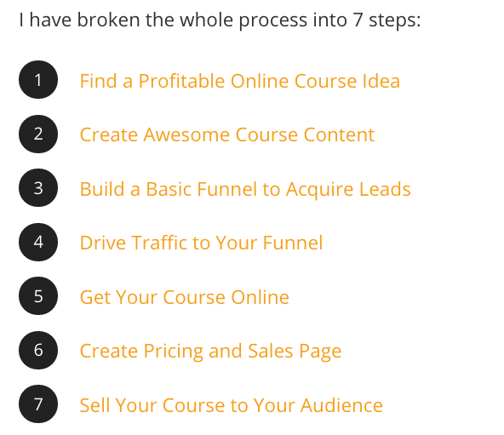The width and height of the screenshot is (504, 435).
Task: Click the word "Content" in step two
Action: point(339,135)
